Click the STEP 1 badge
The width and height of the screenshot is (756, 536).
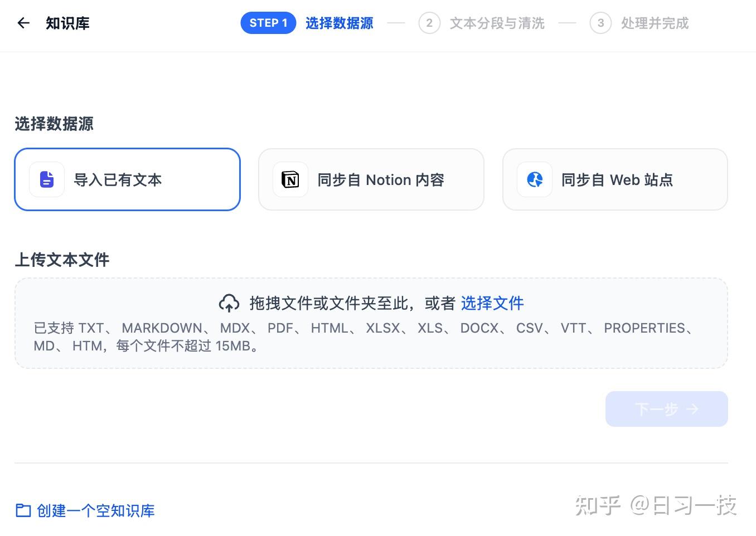click(268, 23)
